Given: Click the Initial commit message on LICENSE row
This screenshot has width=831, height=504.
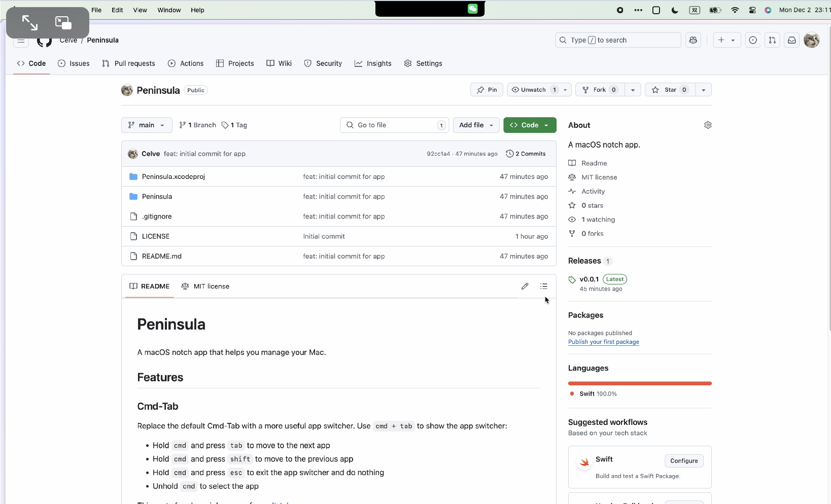Looking at the screenshot, I should [324, 236].
